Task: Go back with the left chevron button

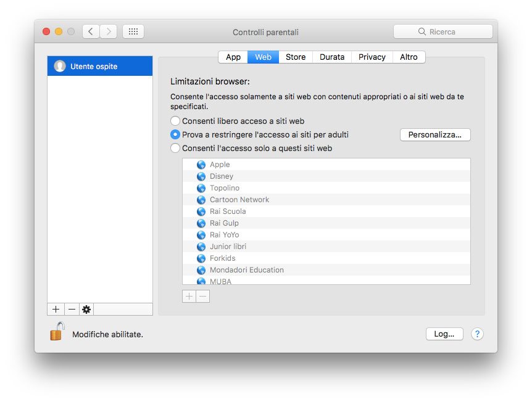Action: pos(91,31)
